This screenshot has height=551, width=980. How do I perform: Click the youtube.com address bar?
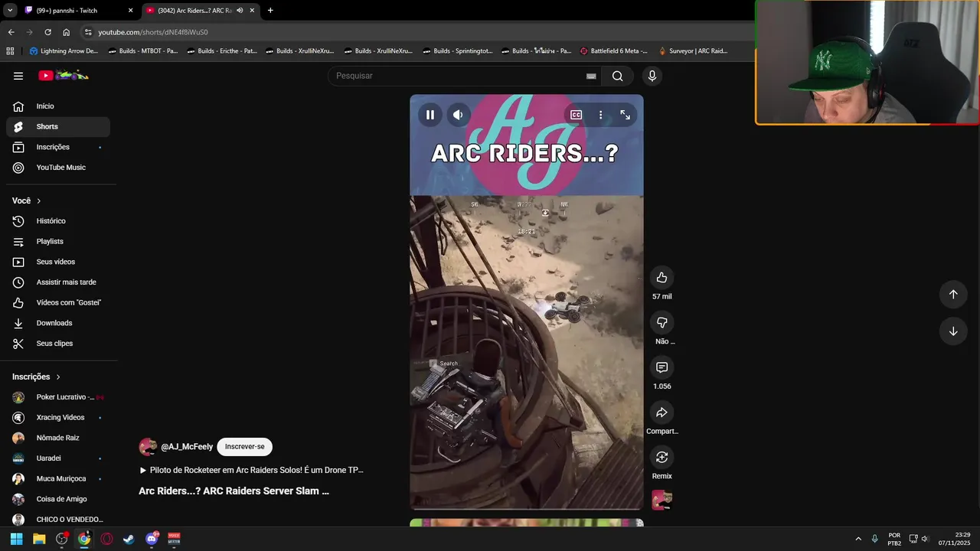[417, 32]
